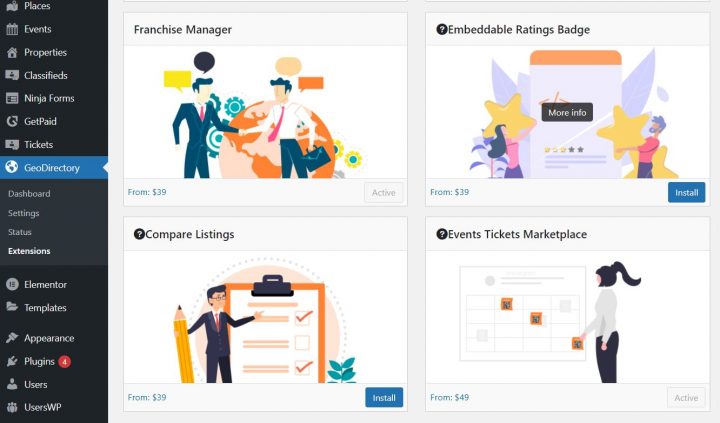720x423 pixels.
Task: Click the help icon beside Compare Listings
Action: pos(139,234)
